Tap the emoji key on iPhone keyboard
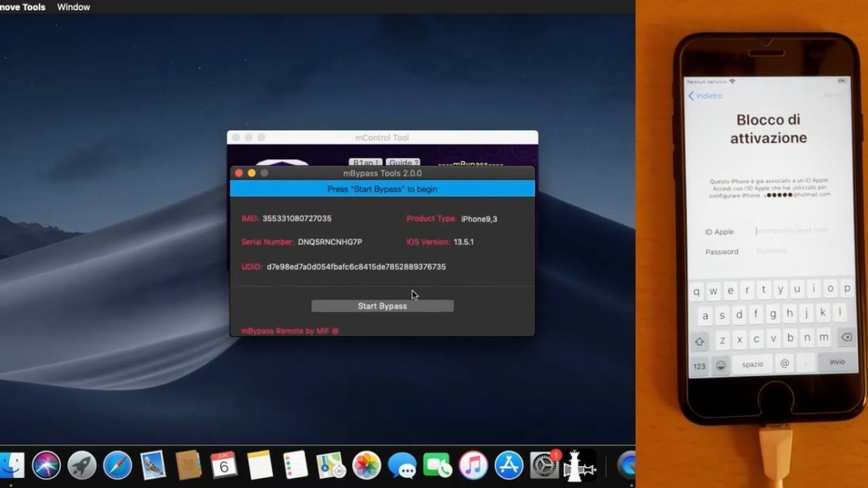The width and height of the screenshot is (868, 488). 720,365
